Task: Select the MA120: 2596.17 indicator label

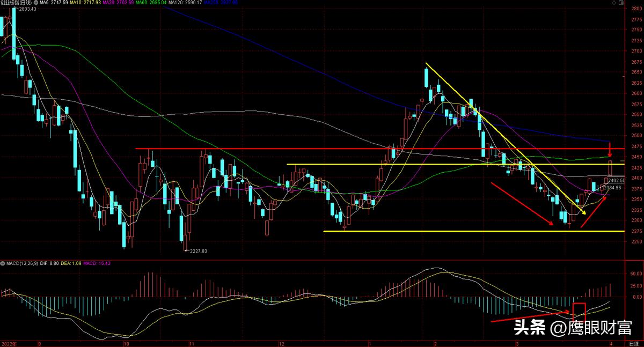Action: pos(185,3)
